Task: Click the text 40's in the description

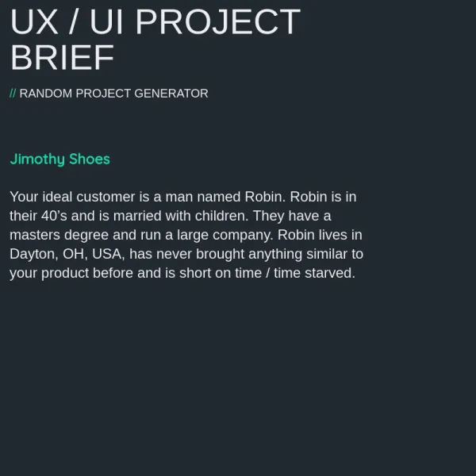Action: coord(54,216)
